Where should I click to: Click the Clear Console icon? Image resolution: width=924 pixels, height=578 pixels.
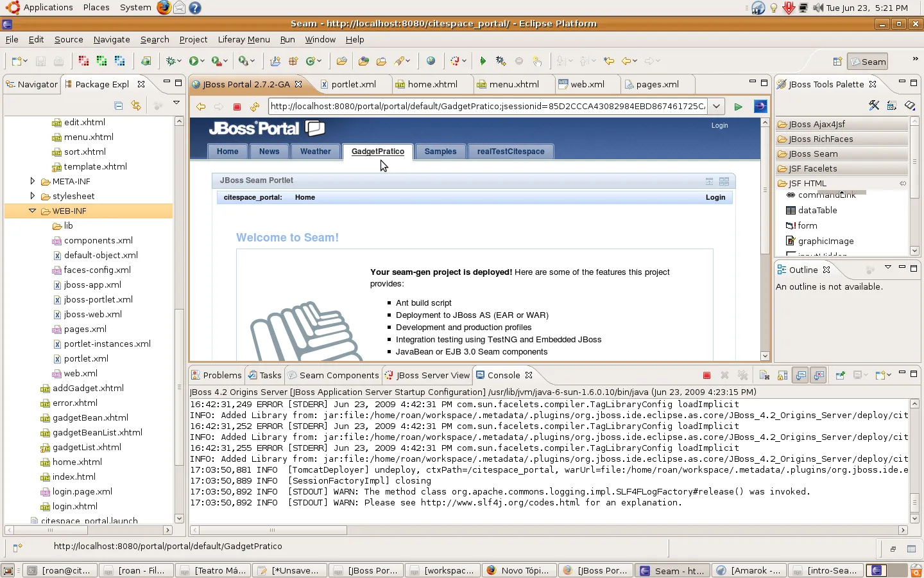click(x=764, y=376)
